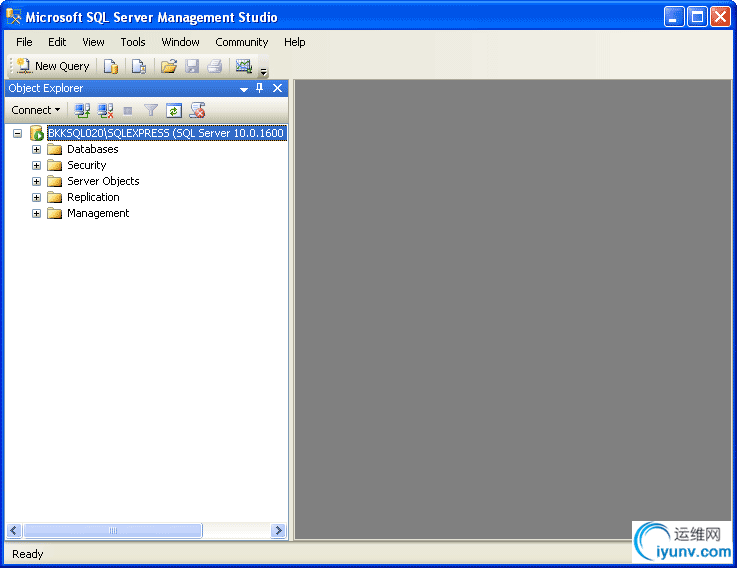Open the Edit menu
The width and height of the screenshot is (737, 568).
tap(57, 42)
